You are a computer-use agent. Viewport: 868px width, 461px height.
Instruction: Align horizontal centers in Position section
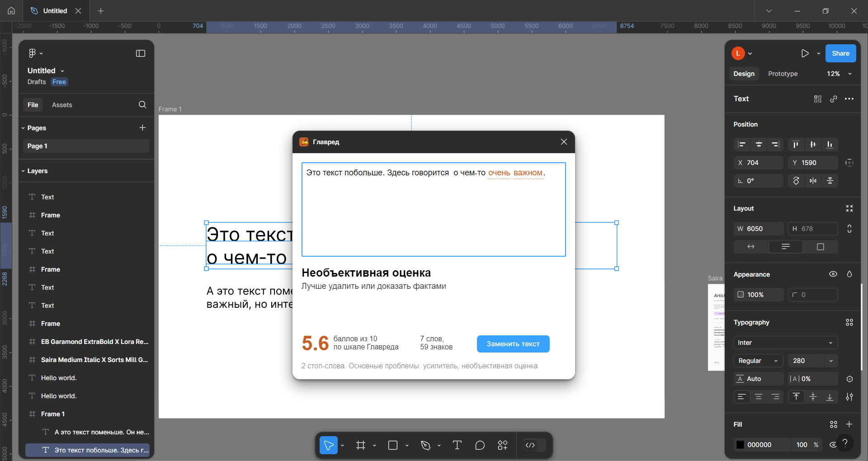click(759, 145)
